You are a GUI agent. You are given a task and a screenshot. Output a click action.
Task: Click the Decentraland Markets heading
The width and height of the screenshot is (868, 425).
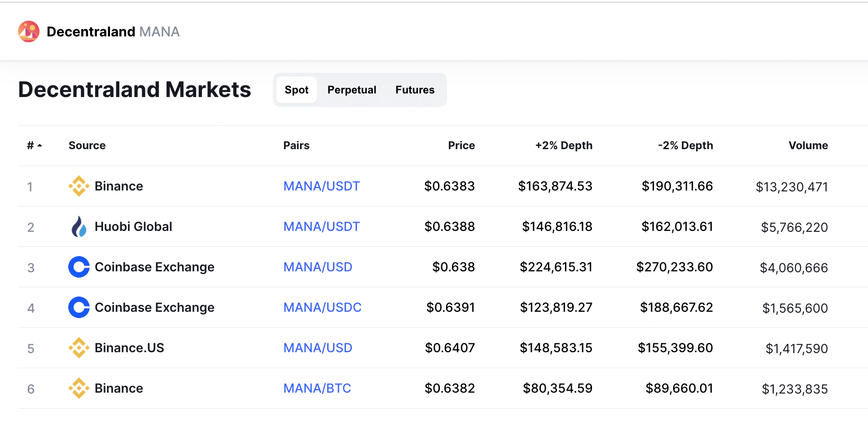click(135, 89)
